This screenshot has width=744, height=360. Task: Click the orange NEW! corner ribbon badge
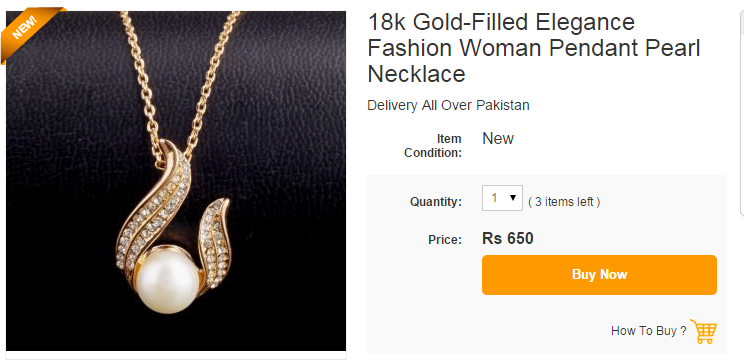tap(26, 31)
